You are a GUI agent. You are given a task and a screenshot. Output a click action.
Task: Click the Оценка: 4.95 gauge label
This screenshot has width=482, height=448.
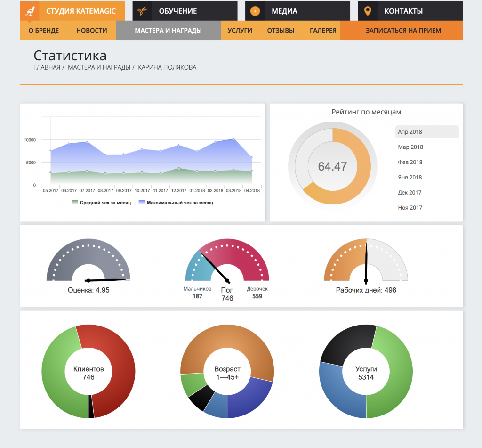point(88,290)
